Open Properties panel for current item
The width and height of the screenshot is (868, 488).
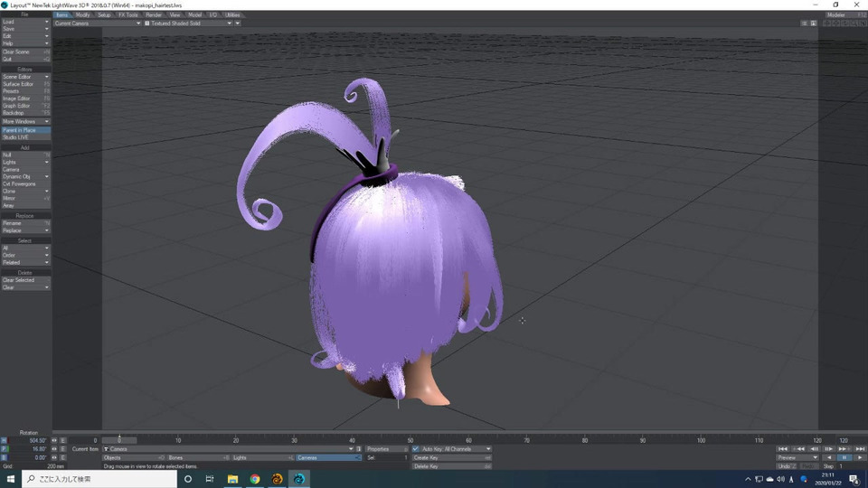coord(386,449)
